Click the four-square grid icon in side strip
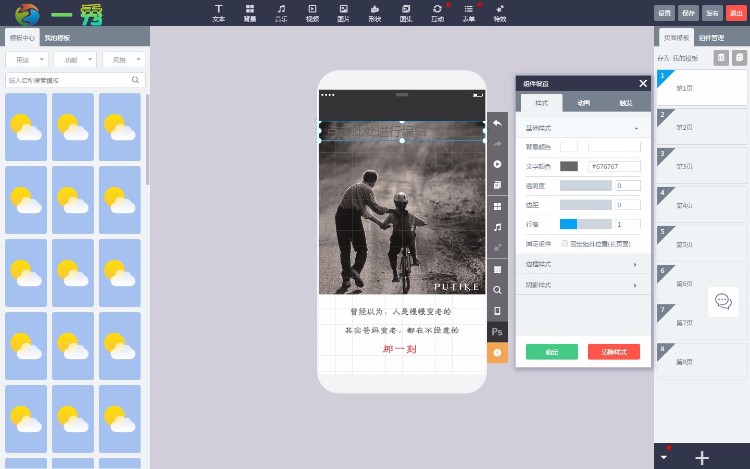This screenshot has width=750, height=469. [x=497, y=206]
